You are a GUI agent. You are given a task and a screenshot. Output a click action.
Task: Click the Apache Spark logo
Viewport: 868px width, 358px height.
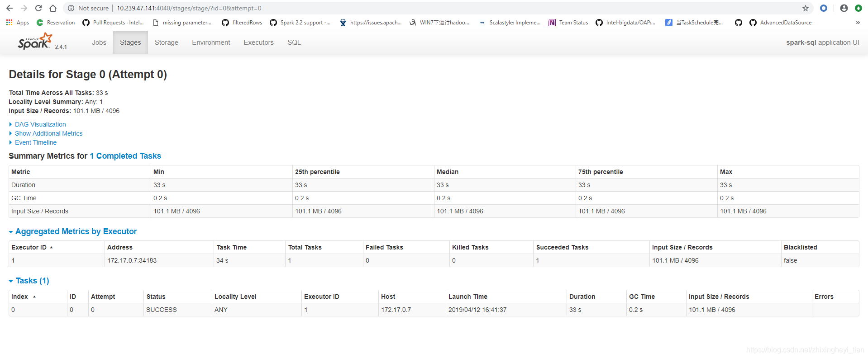35,41
